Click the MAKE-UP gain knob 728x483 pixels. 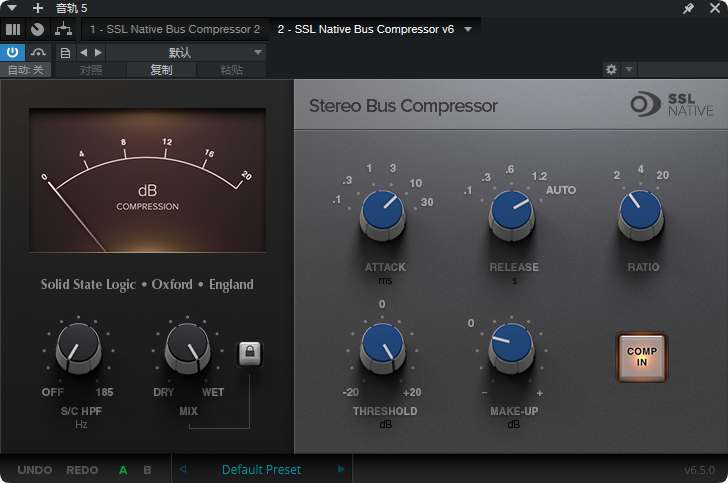point(512,349)
